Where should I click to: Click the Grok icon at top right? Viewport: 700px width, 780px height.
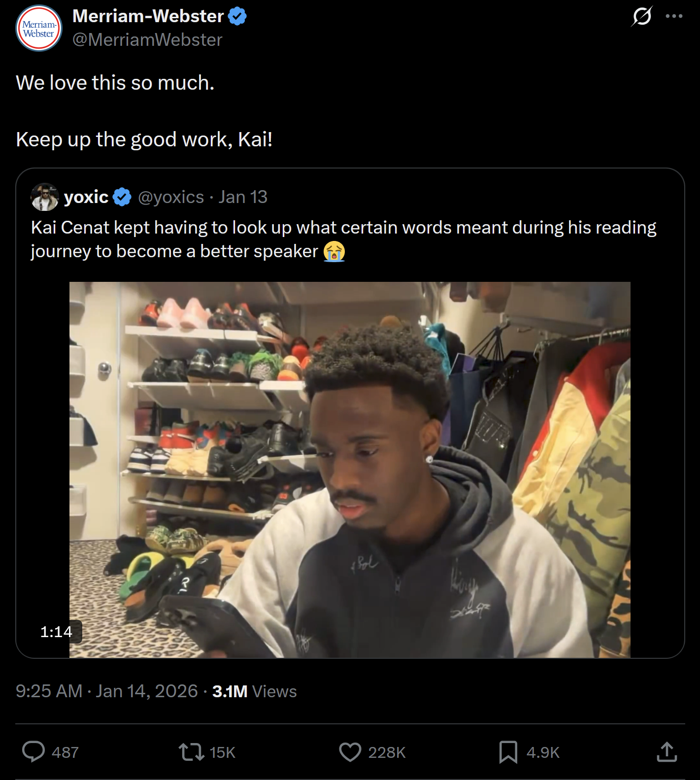point(641,16)
